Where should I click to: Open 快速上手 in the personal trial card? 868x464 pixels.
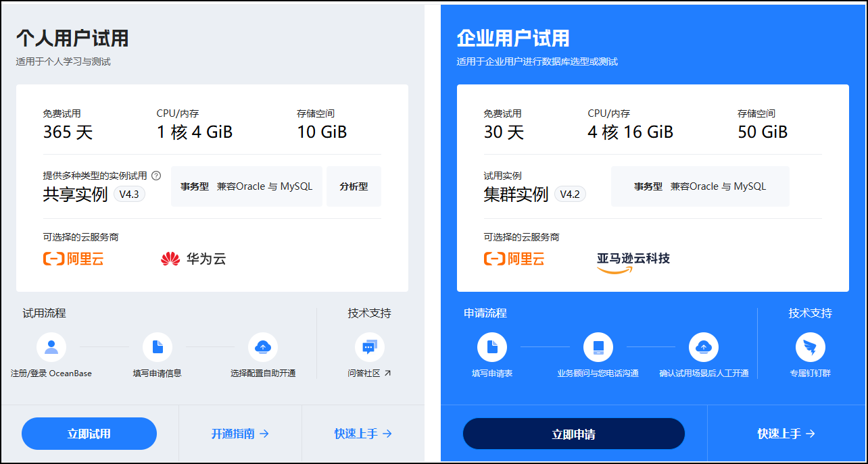click(363, 434)
